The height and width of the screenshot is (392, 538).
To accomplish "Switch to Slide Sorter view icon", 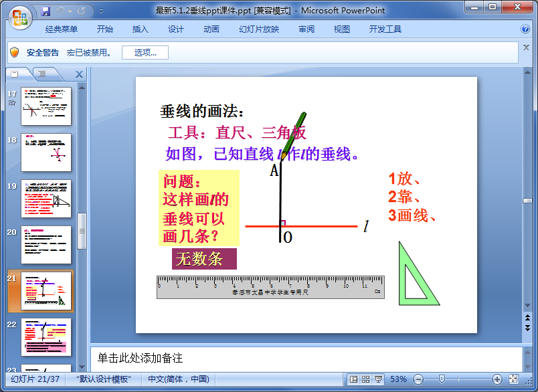I will (x=365, y=379).
